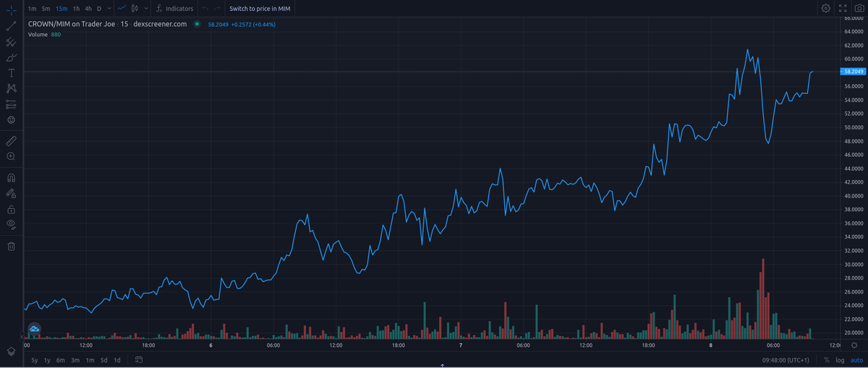Viewport: 868px width, 368px height.
Task: Open the chart patterns tool
Action: pos(11,88)
